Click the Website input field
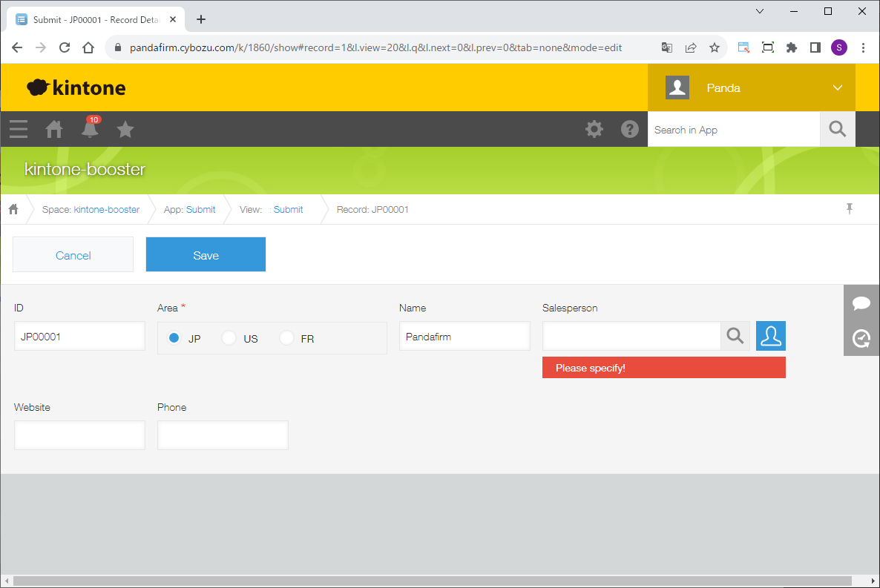This screenshot has width=880, height=588. click(x=79, y=435)
